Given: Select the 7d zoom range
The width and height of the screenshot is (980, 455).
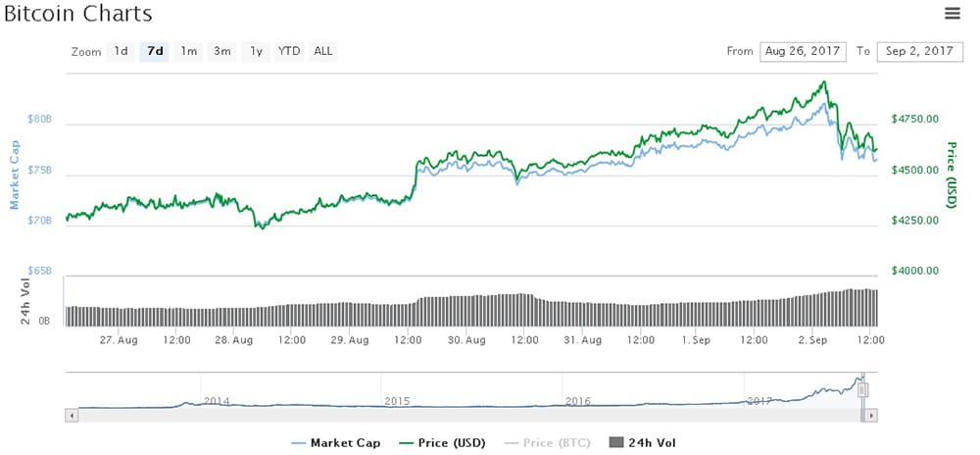Looking at the screenshot, I should click(x=154, y=51).
